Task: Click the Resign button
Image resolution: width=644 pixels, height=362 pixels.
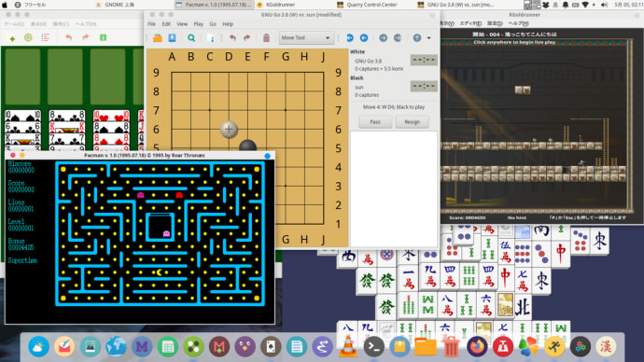Action: click(412, 122)
